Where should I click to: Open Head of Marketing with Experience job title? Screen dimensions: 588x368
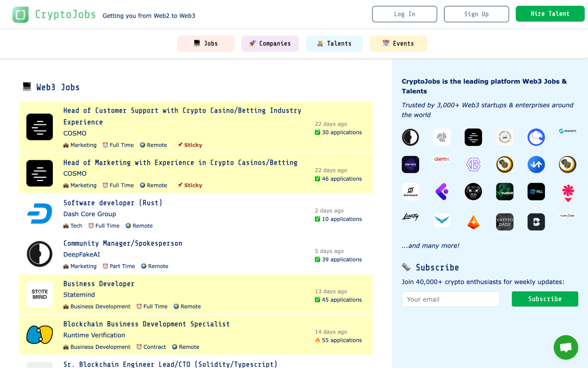tap(180, 163)
